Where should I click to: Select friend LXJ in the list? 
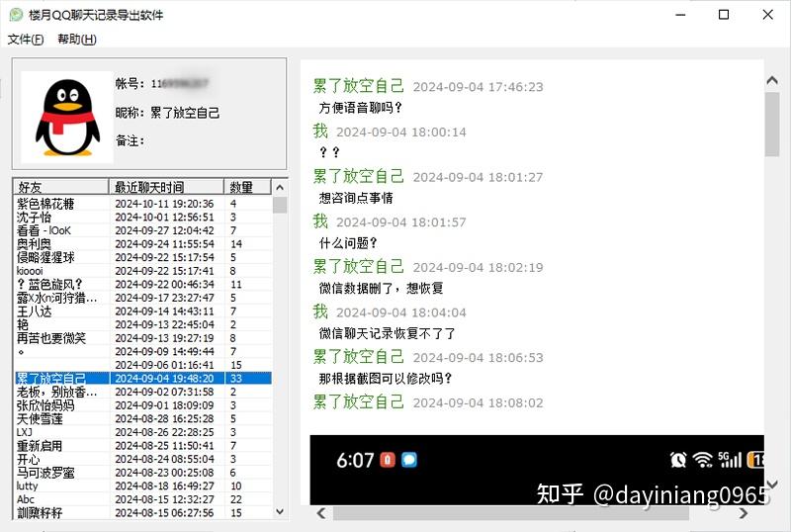24,432
